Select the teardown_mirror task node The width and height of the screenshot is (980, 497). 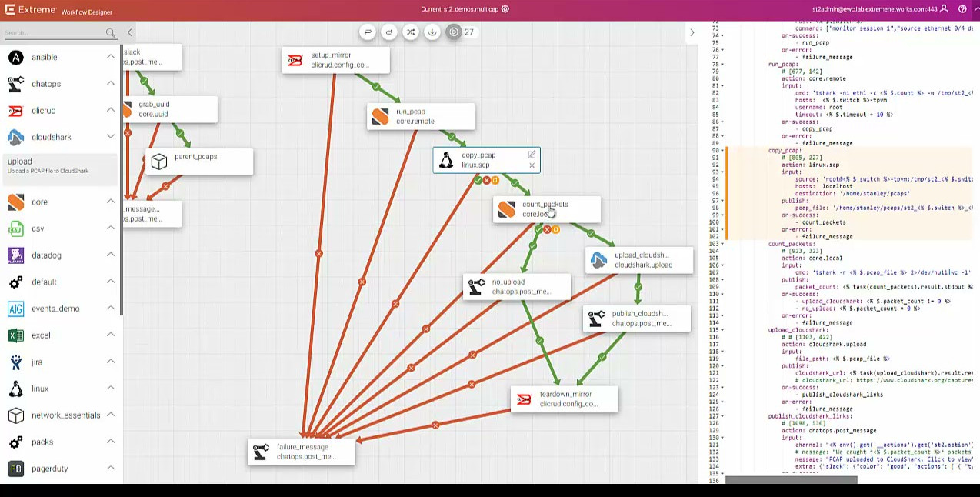[x=565, y=399]
